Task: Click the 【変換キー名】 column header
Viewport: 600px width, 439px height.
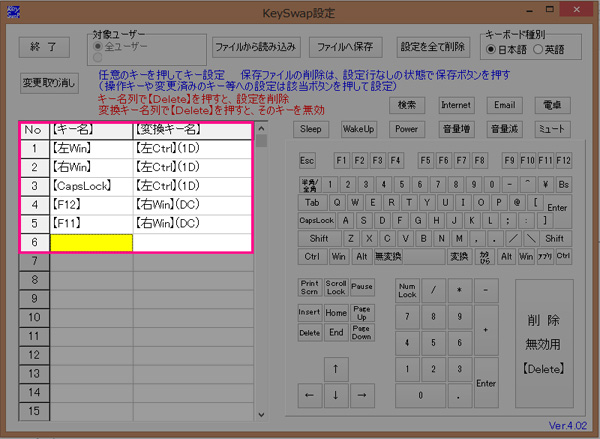Action: click(x=192, y=130)
